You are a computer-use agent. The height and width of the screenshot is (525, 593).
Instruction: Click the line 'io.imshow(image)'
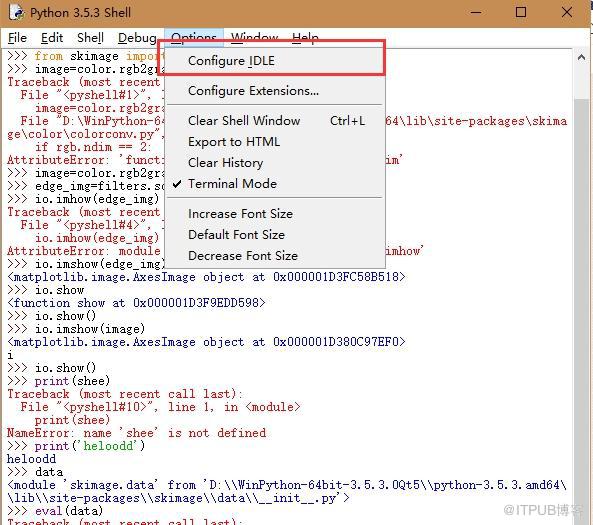pos(76,329)
